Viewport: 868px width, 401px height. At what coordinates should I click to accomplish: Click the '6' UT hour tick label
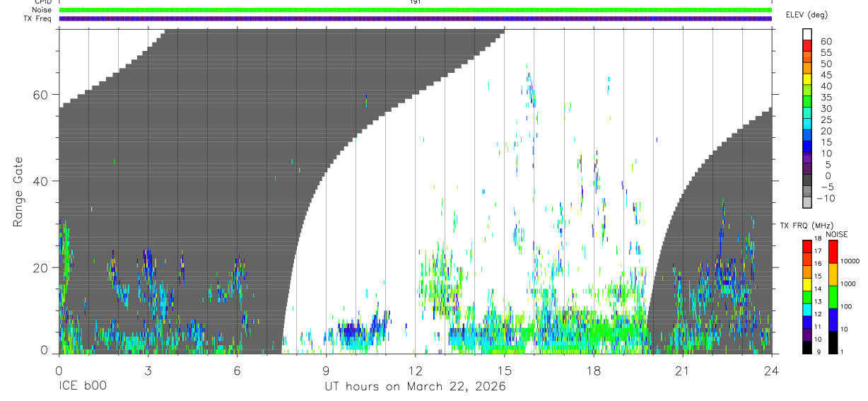point(237,370)
